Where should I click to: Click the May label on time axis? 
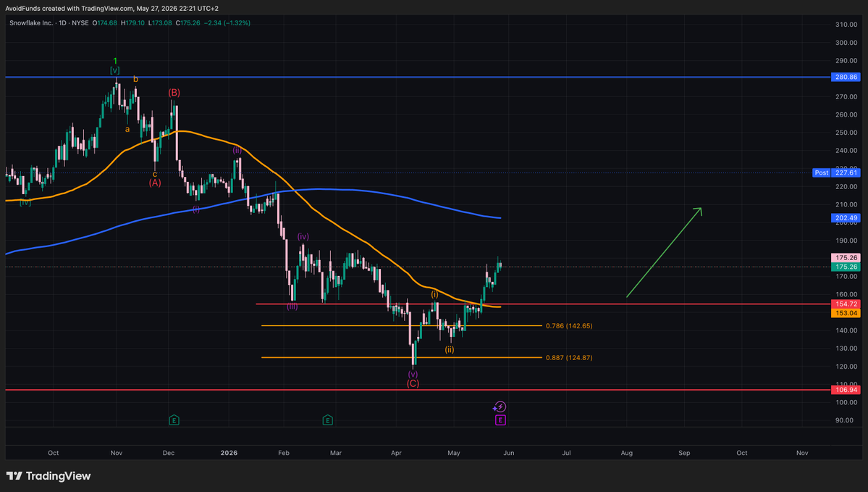pos(453,453)
